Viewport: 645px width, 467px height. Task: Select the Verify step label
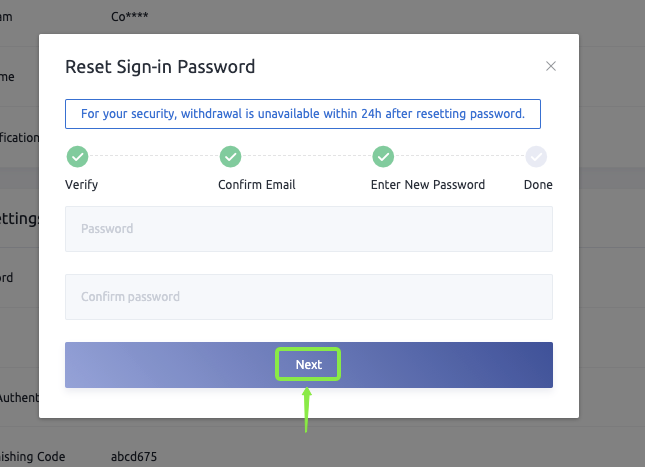81,185
